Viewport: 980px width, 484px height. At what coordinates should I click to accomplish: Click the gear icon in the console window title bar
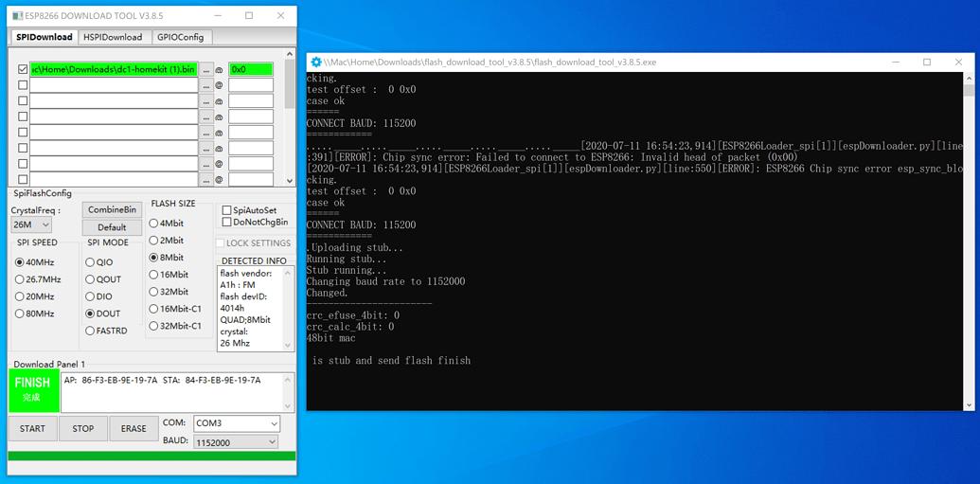point(316,62)
